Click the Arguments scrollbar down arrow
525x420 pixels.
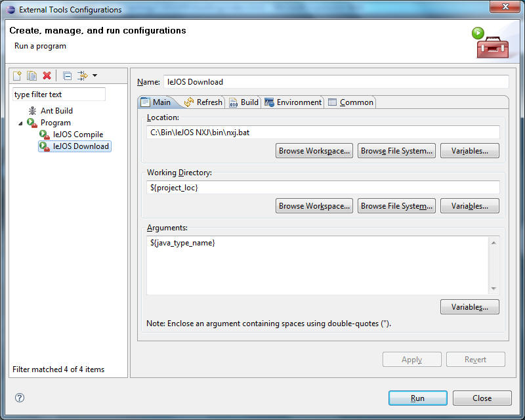pos(493,288)
